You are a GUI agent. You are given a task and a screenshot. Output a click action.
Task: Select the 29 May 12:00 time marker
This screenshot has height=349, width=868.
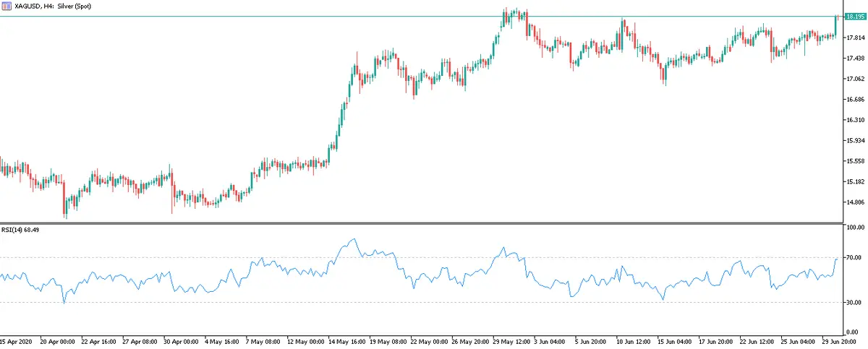(x=512, y=340)
